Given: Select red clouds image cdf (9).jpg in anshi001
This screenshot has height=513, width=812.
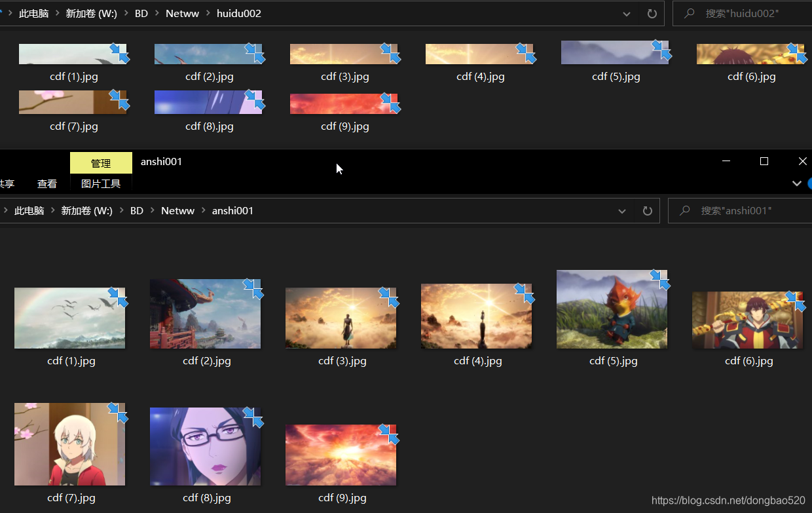Looking at the screenshot, I should pyautogui.click(x=341, y=455).
